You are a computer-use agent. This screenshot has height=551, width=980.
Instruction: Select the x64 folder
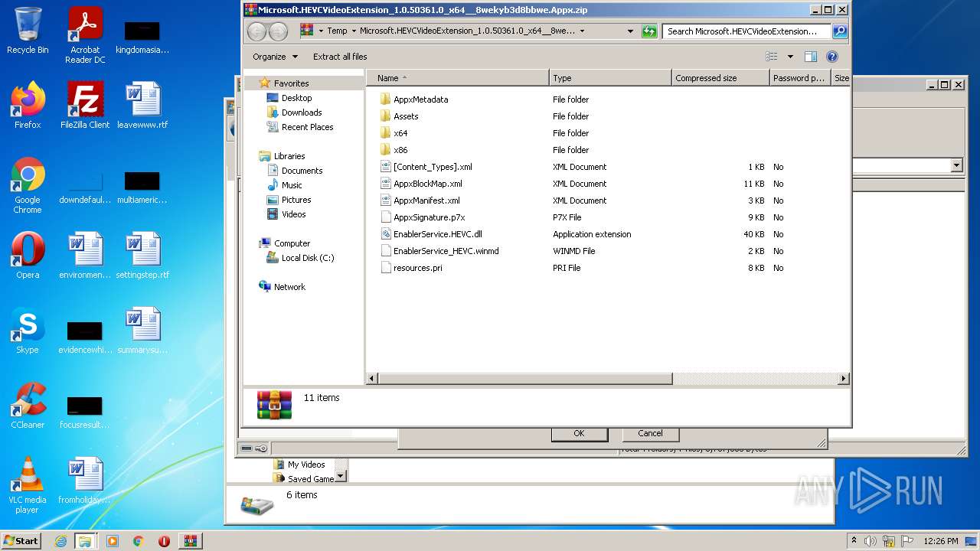[400, 133]
